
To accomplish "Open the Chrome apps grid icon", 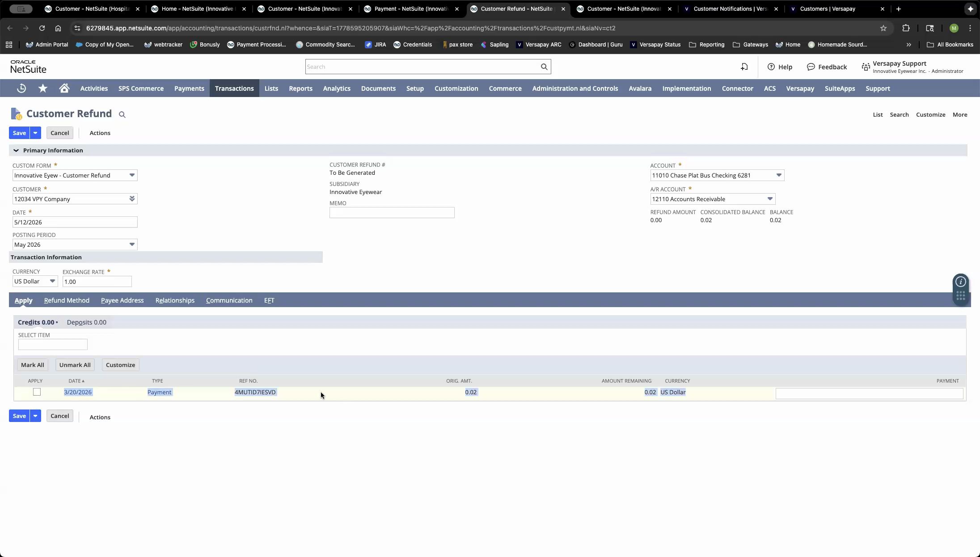I will [9, 45].
